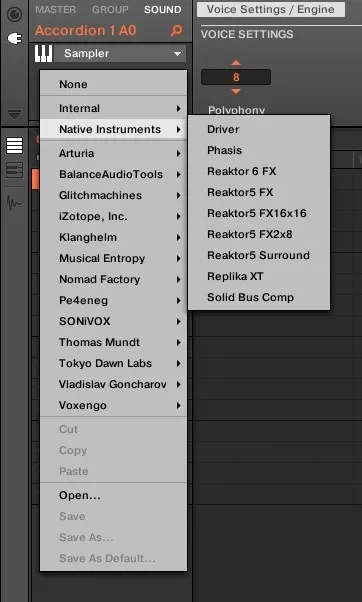Expand the Musical Entropy submenu

[114, 258]
